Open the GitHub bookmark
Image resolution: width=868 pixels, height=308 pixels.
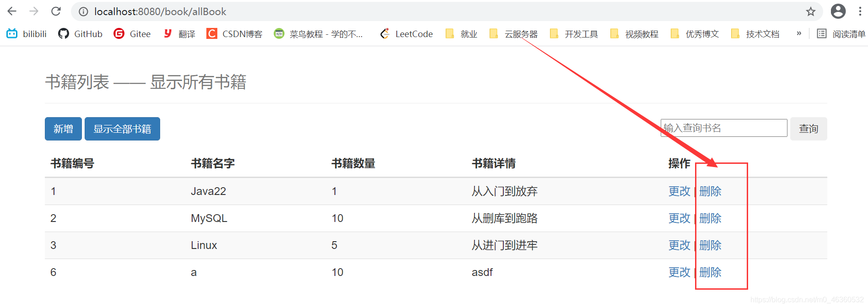point(80,34)
